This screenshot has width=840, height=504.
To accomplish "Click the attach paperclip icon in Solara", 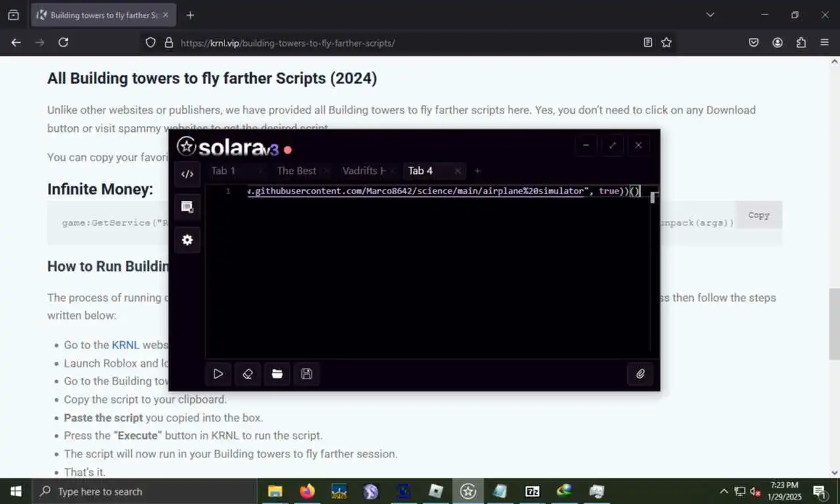I will (x=640, y=374).
